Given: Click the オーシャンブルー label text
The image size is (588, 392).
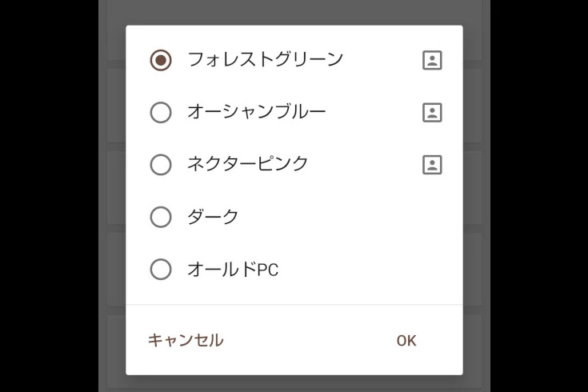Looking at the screenshot, I should [x=257, y=112].
